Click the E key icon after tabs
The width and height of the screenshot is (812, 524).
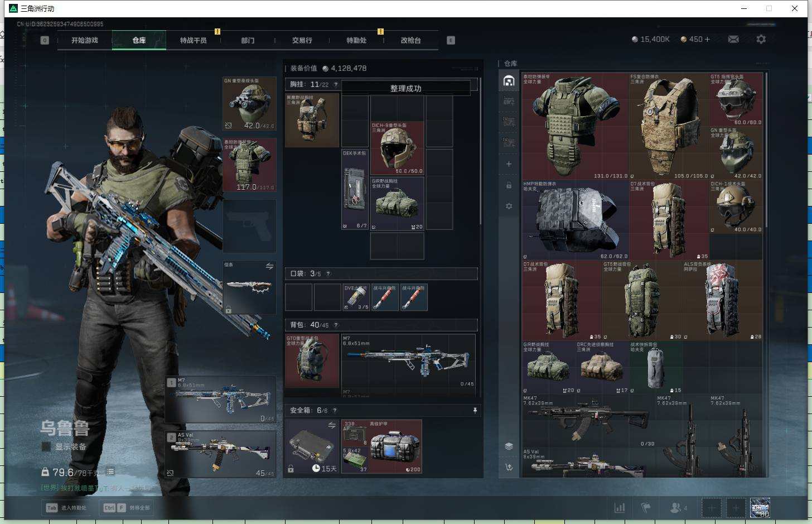451,40
